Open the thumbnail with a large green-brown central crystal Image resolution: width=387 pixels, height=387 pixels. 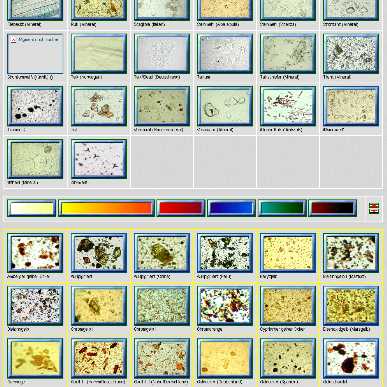[x=162, y=253]
